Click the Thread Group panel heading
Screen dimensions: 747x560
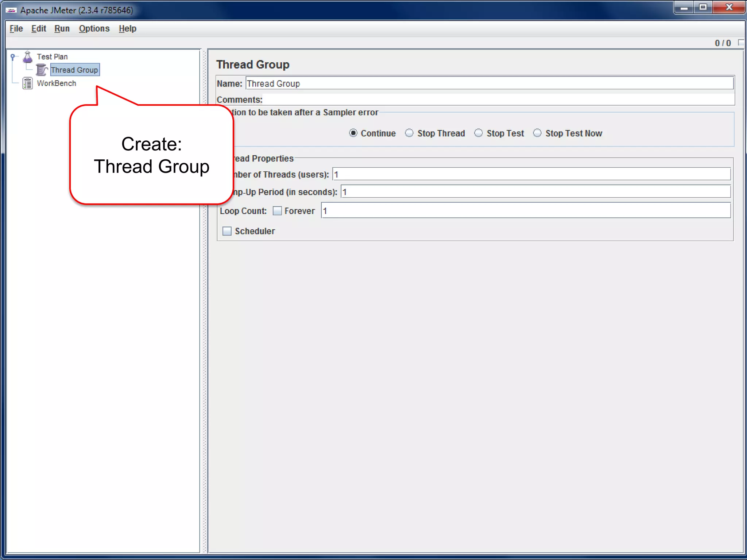tap(253, 65)
